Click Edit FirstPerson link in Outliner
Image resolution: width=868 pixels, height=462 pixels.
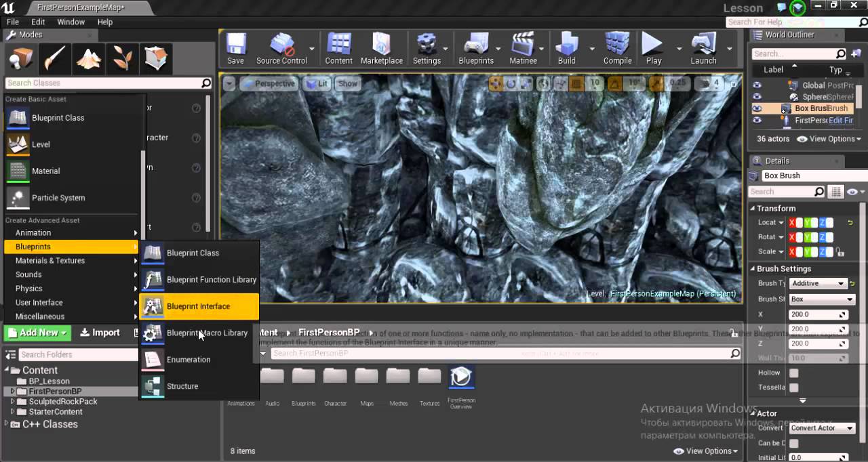[840, 121]
